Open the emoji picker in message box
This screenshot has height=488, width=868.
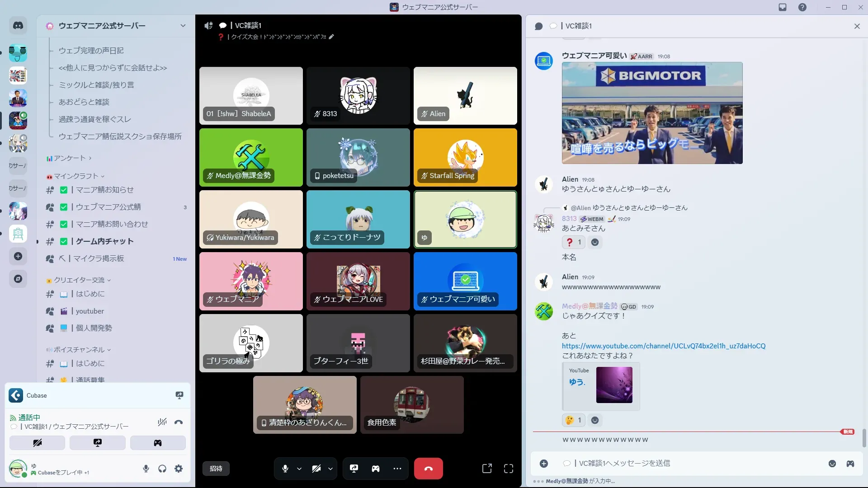pos(832,464)
